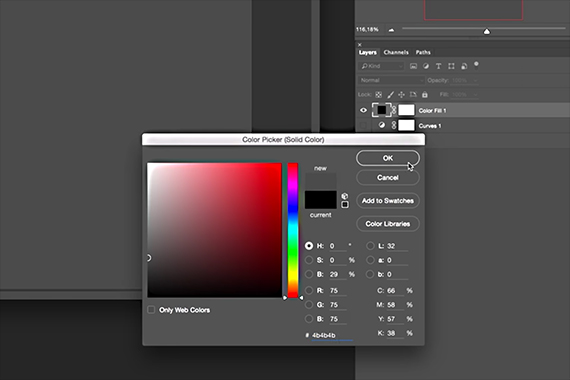The height and width of the screenshot is (380, 570).
Task: Select the S saturation radio button
Action: click(x=309, y=260)
